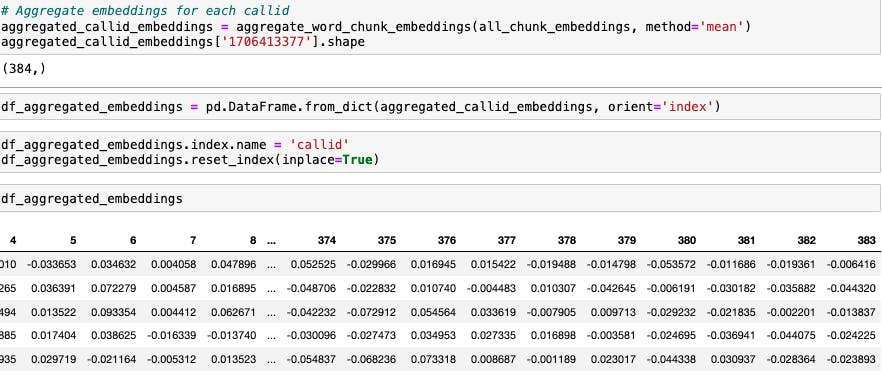The width and height of the screenshot is (882, 377).
Task: Click the df_aggregated_embeddings display cell
Action: pos(440,199)
